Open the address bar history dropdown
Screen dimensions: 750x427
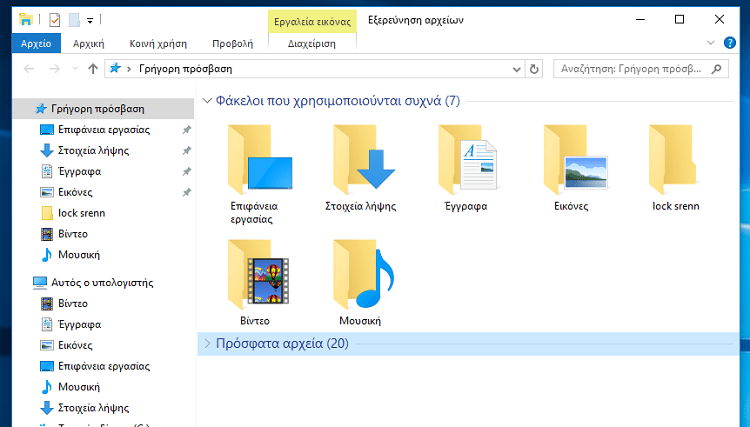point(516,69)
